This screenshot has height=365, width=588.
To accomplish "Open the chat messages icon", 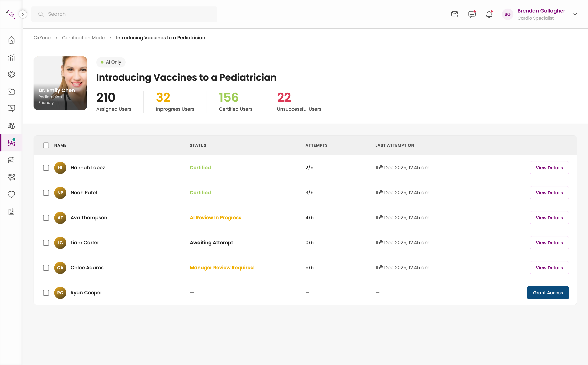I will (x=472, y=14).
